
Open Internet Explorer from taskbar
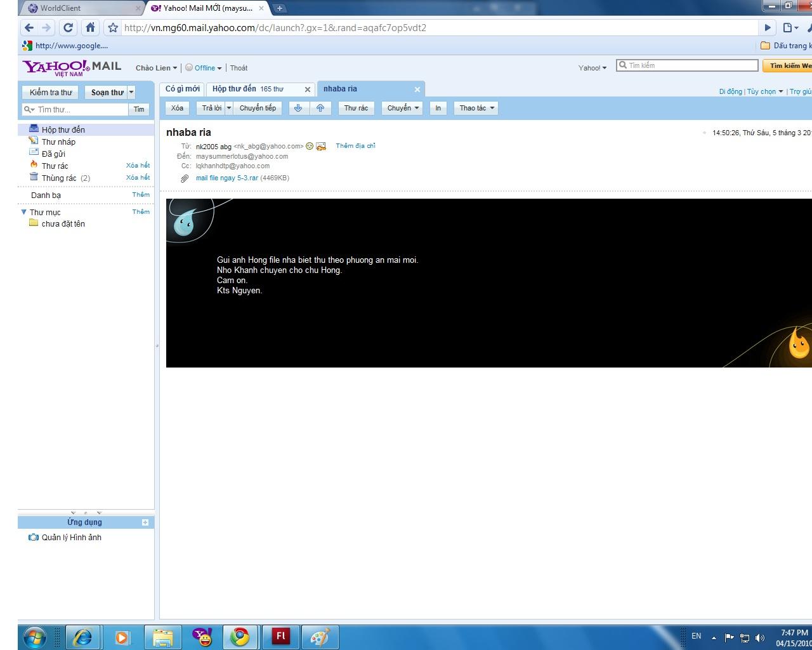(x=82, y=637)
